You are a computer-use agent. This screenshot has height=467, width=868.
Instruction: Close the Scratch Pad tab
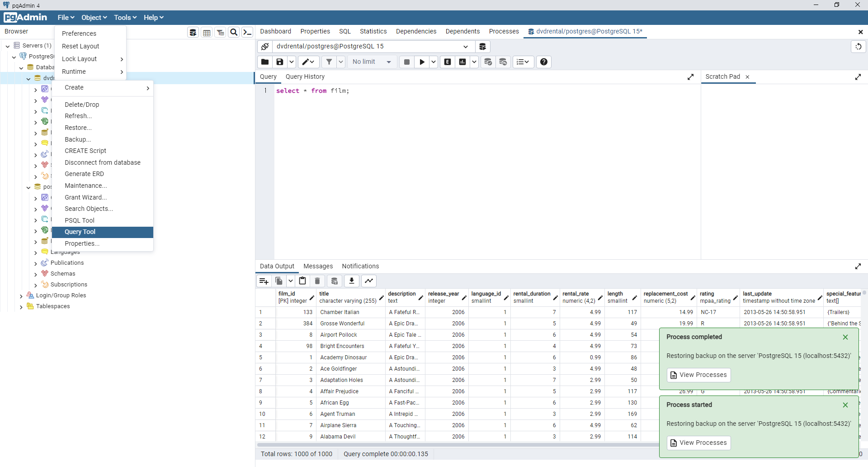tap(747, 77)
